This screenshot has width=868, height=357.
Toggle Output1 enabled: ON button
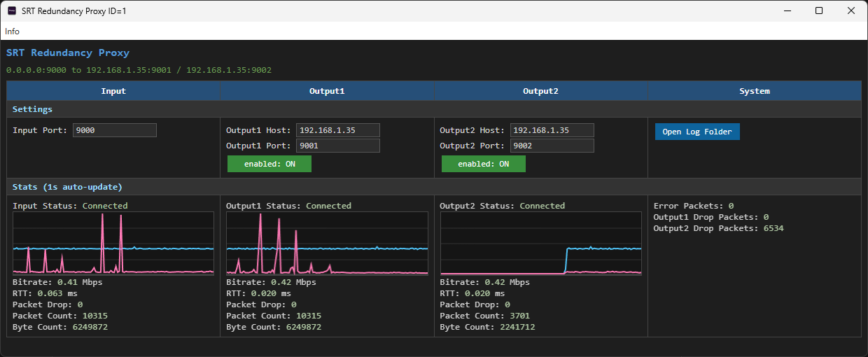click(x=269, y=164)
